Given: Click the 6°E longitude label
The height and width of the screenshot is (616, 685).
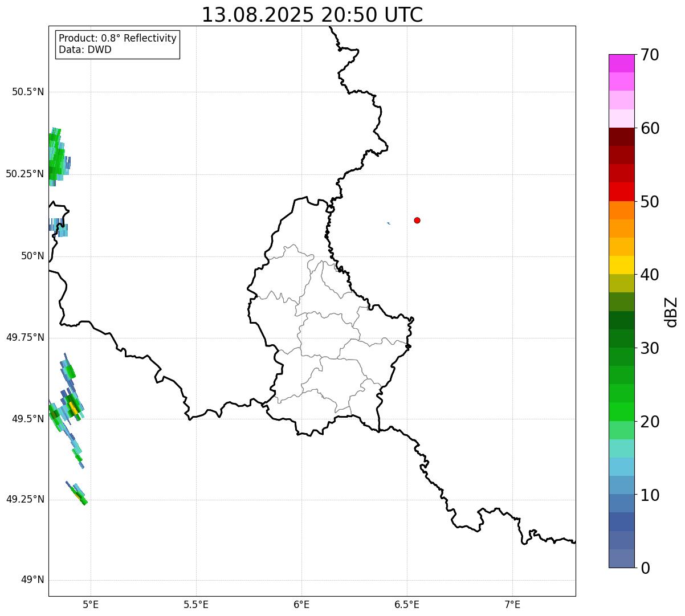Looking at the screenshot, I should (x=301, y=605).
